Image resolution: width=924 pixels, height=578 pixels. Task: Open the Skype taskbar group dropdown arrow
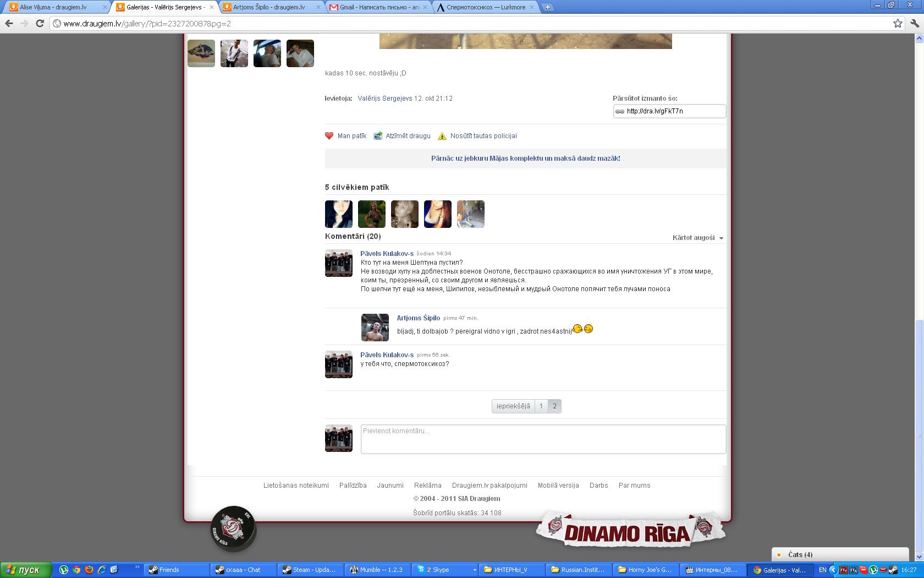pos(474,570)
